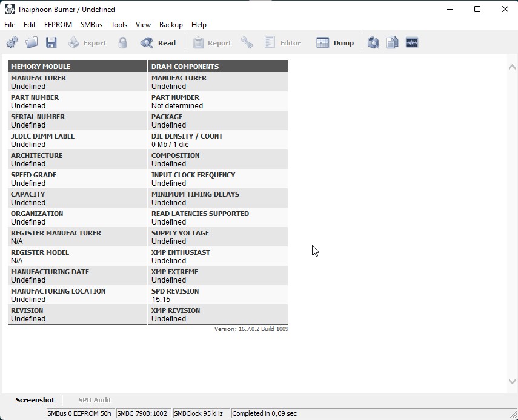Open the Editor toolbar button
The image size is (518, 420).
[282, 42]
